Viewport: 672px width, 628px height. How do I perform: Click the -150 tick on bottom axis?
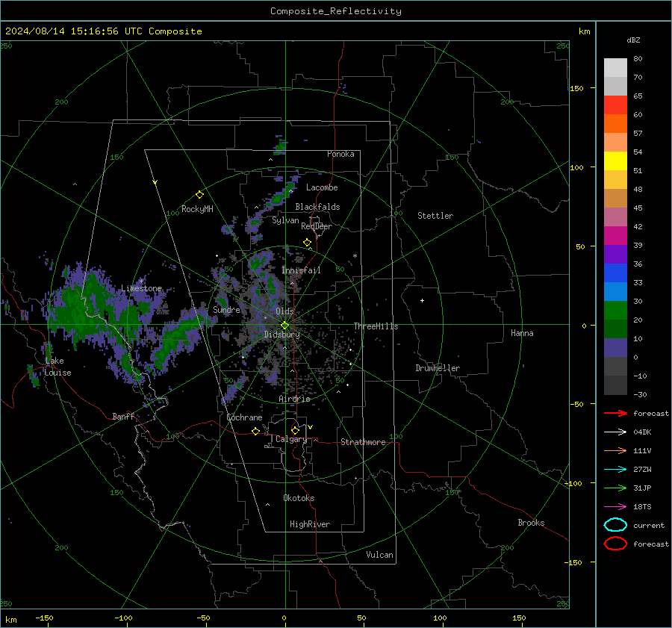[x=44, y=618]
